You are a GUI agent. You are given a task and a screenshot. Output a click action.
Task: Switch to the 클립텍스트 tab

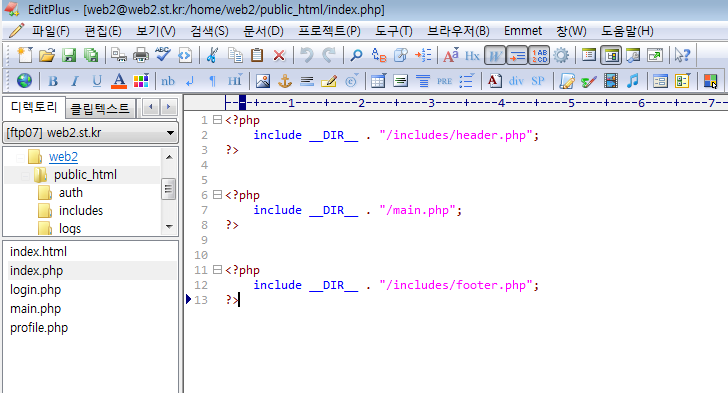pos(100,108)
